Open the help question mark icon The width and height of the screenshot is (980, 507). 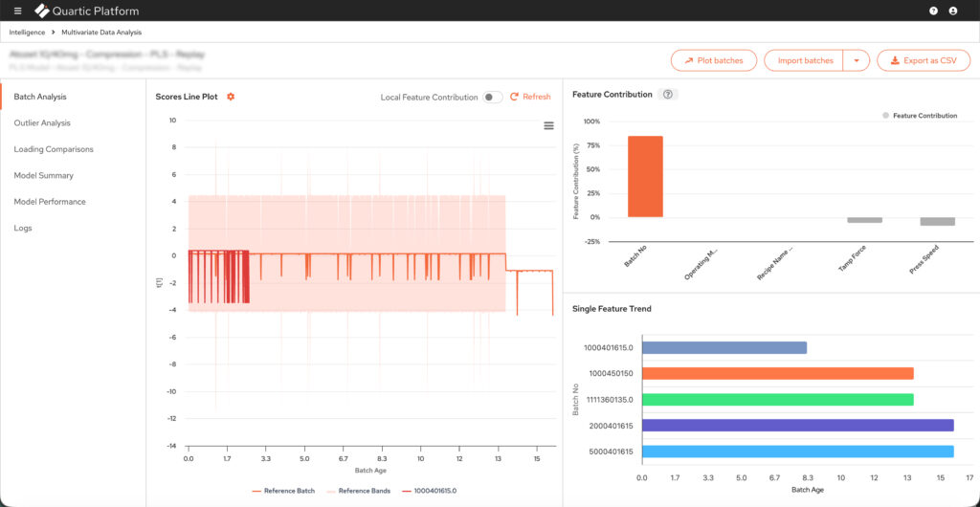[933, 11]
